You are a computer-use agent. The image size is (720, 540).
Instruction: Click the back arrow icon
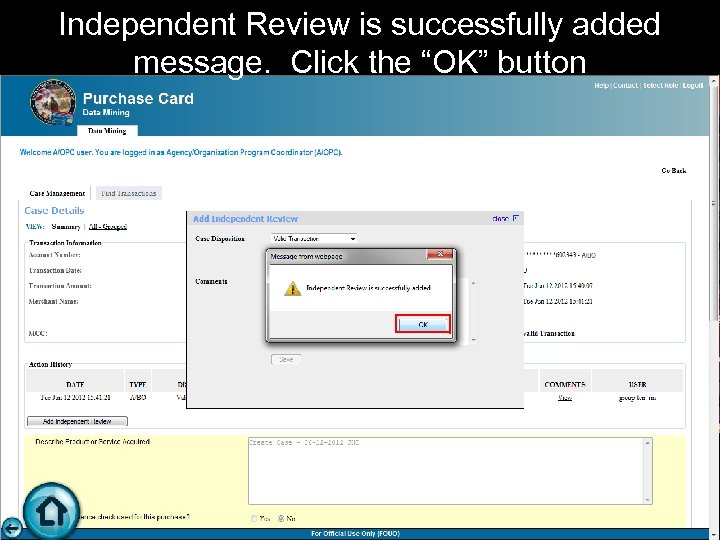pos(11,528)
